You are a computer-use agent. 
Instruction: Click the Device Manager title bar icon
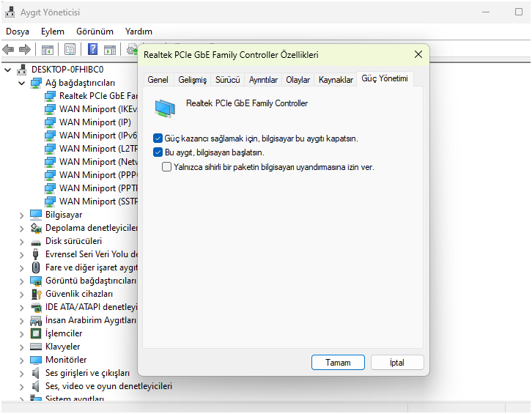point(10,12)
